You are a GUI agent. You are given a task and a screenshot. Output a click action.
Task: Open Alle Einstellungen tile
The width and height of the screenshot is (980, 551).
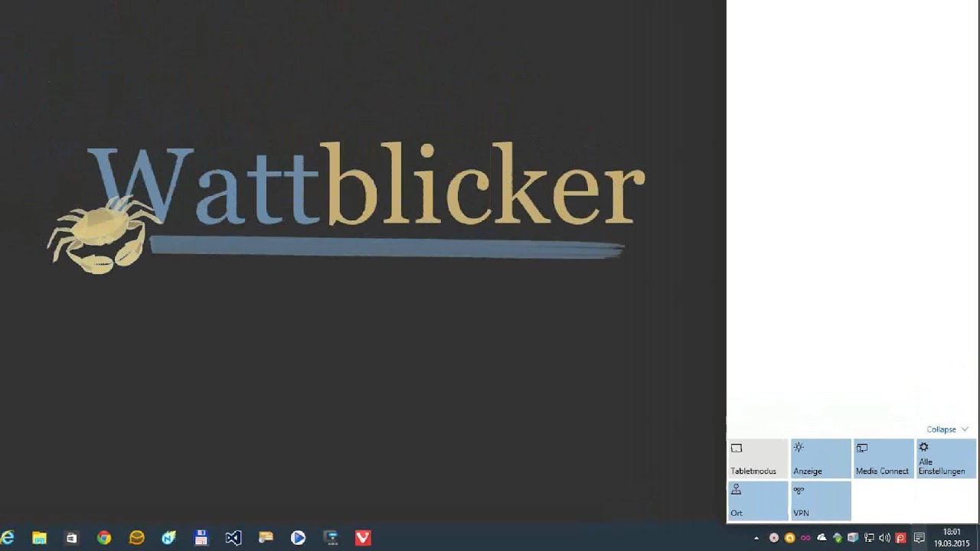(946, 458)
